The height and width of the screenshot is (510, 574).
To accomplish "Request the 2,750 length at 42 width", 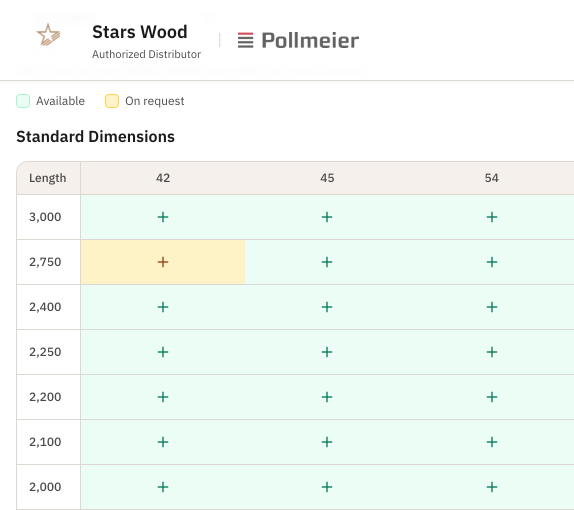I will pos(163,262).
